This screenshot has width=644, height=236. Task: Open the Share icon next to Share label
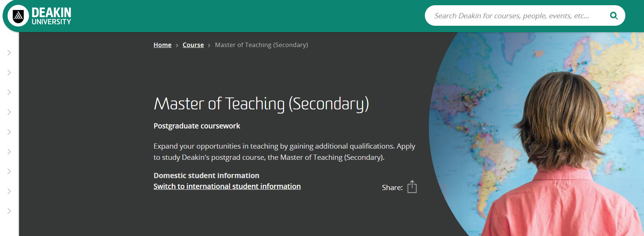coord(412,187)
